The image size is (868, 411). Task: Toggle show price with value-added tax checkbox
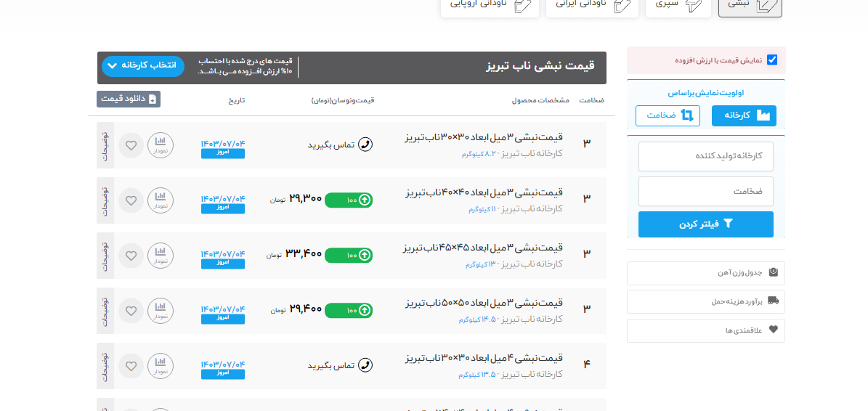(771, 60)
